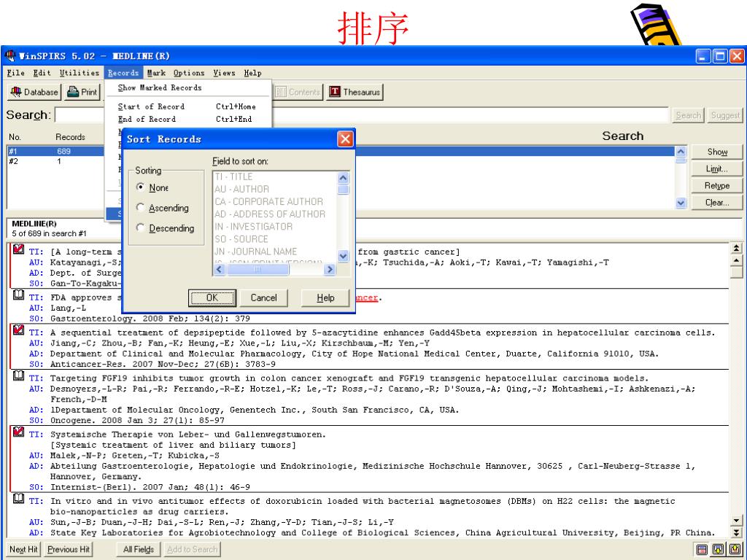The height and width of the screenshot is (560, 747).
Task: Mark the 'In vitro and in vivo' record
Action: coord(18,499)
